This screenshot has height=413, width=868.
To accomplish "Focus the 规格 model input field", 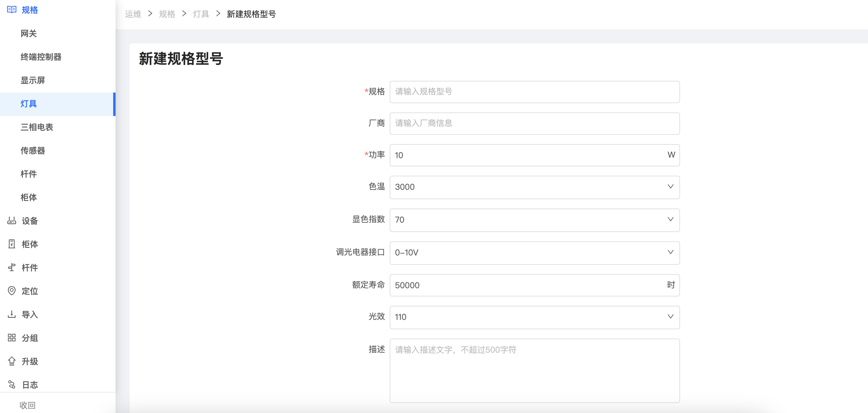I will pos(534,92).
